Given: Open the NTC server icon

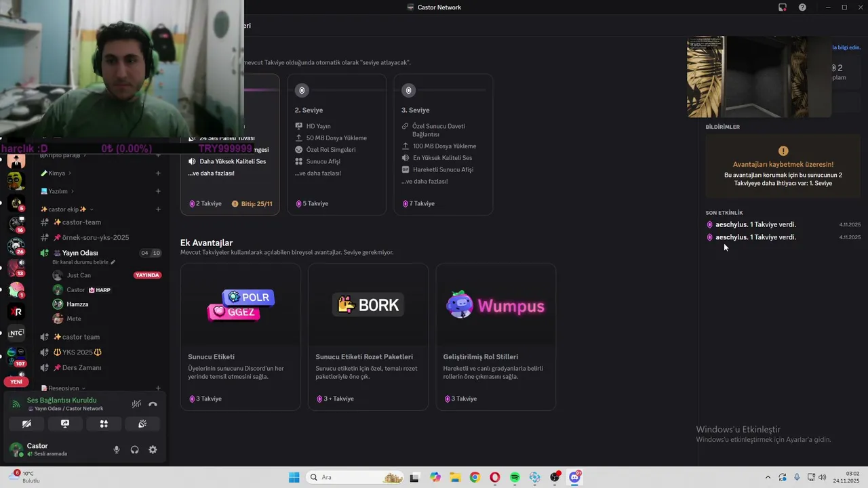Looking at the screenshot, I should [16, 333].
